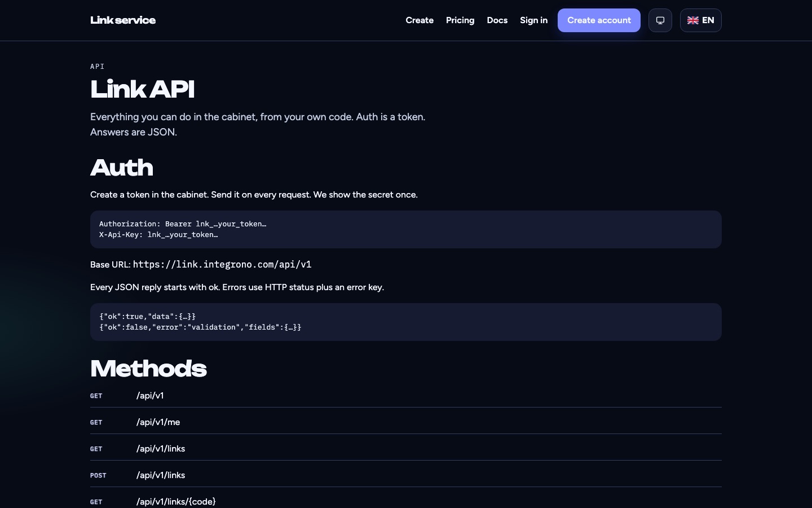Viewport: 812px width, 508px height.
Task: Open the EN language selector
Action: point(701,20)
